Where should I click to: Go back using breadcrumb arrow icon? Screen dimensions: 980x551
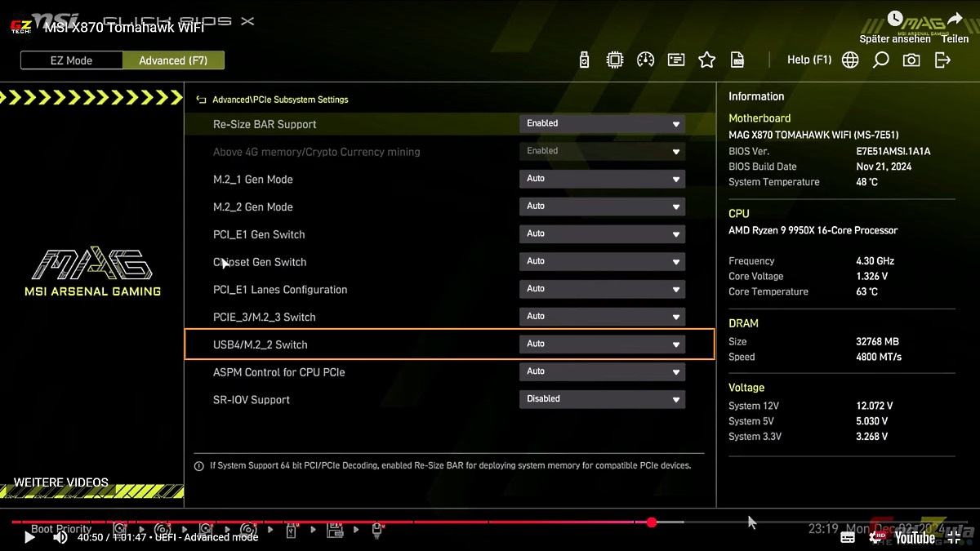click(201, 100)
